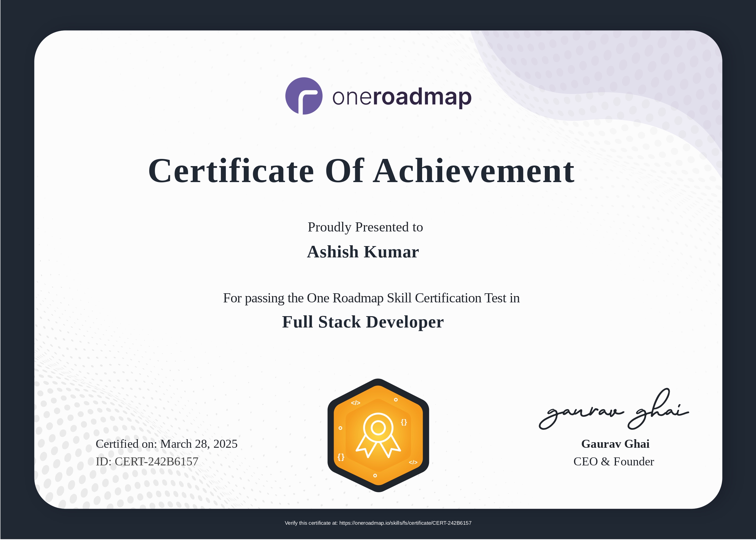Select the hexagonal achievement badge
Image resolution: width=756 pixels, height=541 pixels.
click(x=379, y=433)
